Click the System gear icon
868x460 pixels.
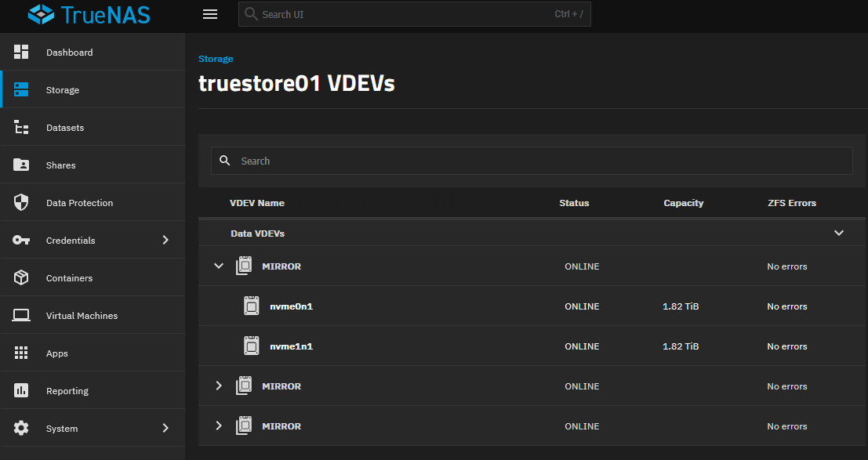click(x=21, y=428)
